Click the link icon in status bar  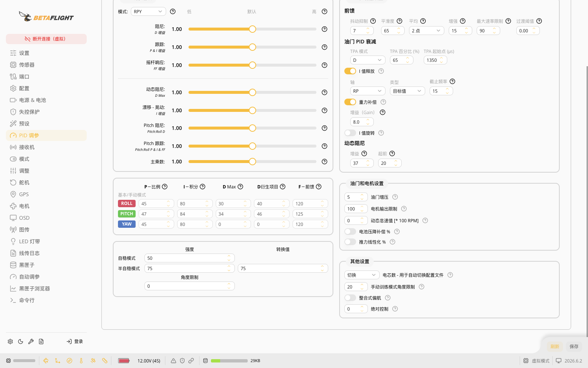point(191,361)
